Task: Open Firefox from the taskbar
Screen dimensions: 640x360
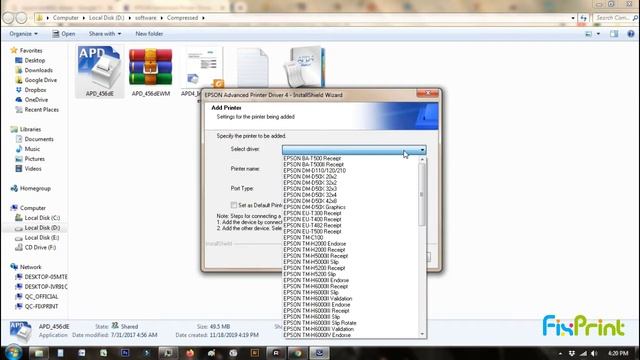Action: [x=190, y=353]
